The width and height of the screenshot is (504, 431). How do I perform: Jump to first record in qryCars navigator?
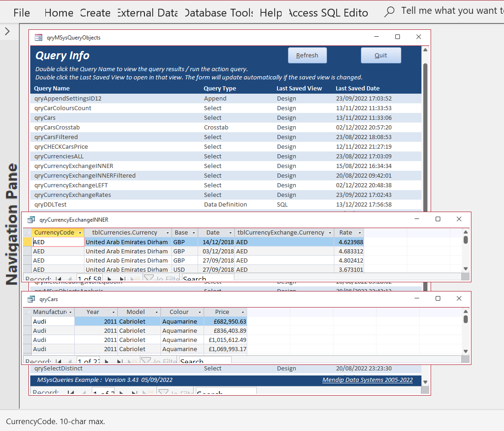[58, 361]
